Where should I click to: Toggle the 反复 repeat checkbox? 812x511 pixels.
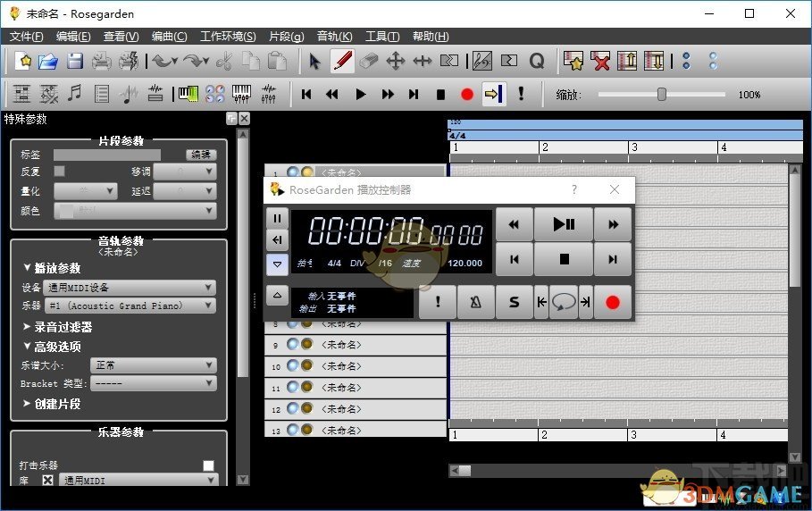(x=60, y=172)
